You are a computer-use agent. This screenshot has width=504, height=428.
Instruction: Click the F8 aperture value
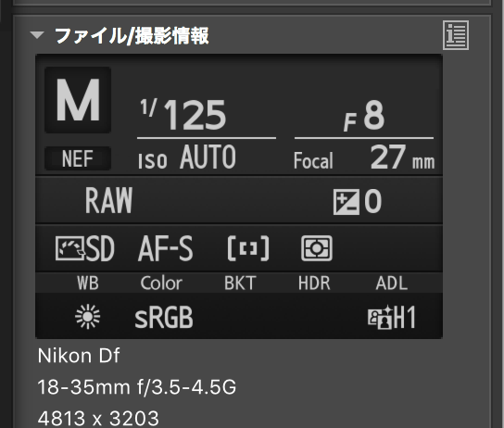coord(364,116)
